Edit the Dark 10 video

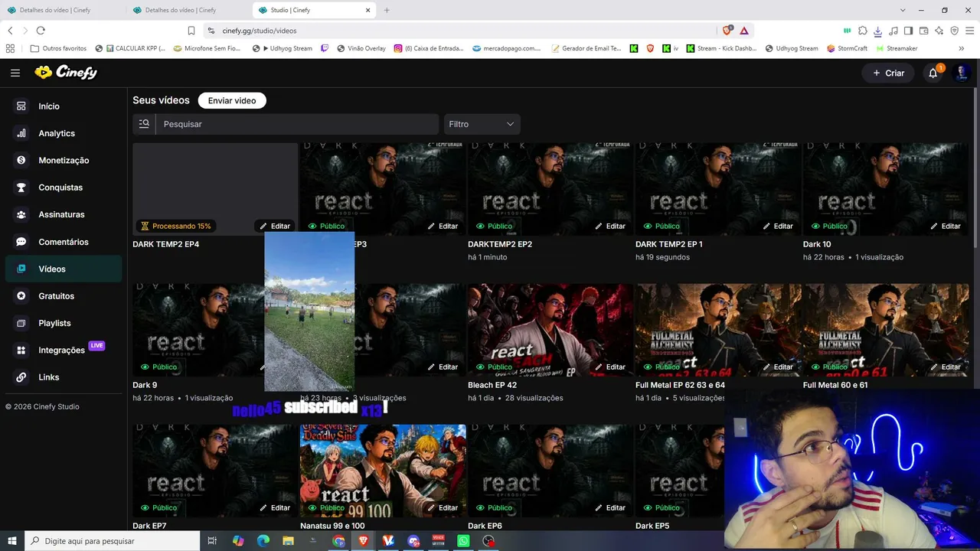click(946, 226)
